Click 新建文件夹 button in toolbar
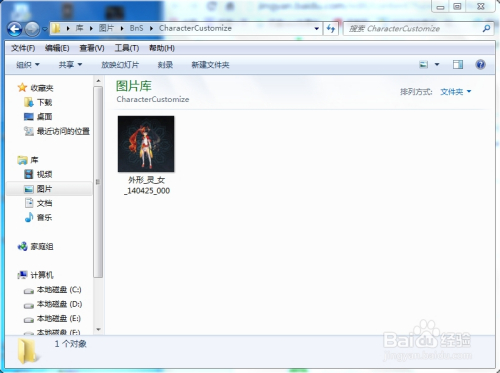 [210, 65]
